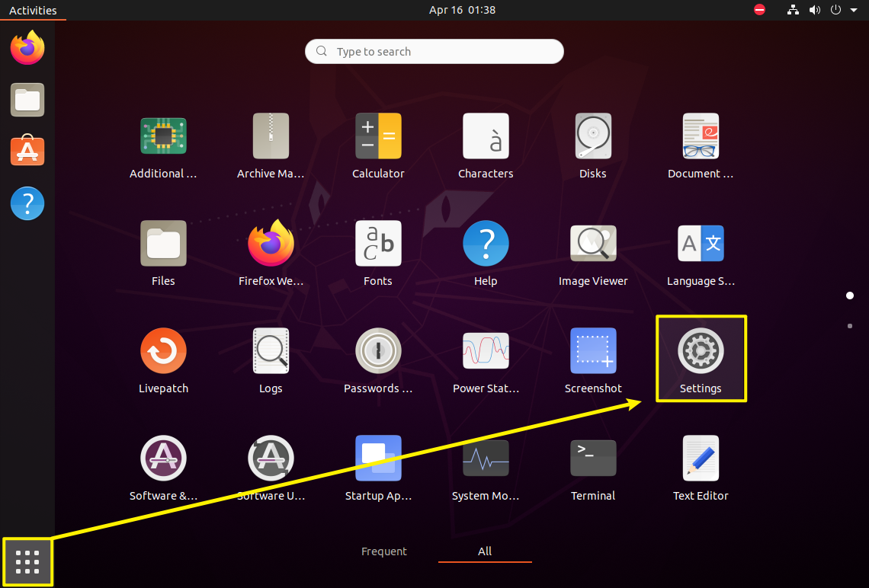Open the Calculator app
Viewport: 869px width, 588px height.
[x=378, y=146]
